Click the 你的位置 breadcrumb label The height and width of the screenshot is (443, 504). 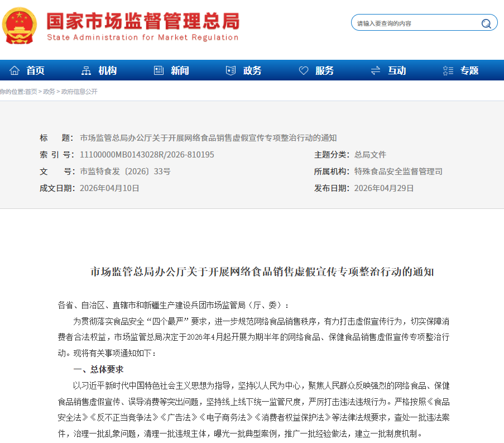pos(12,92)
